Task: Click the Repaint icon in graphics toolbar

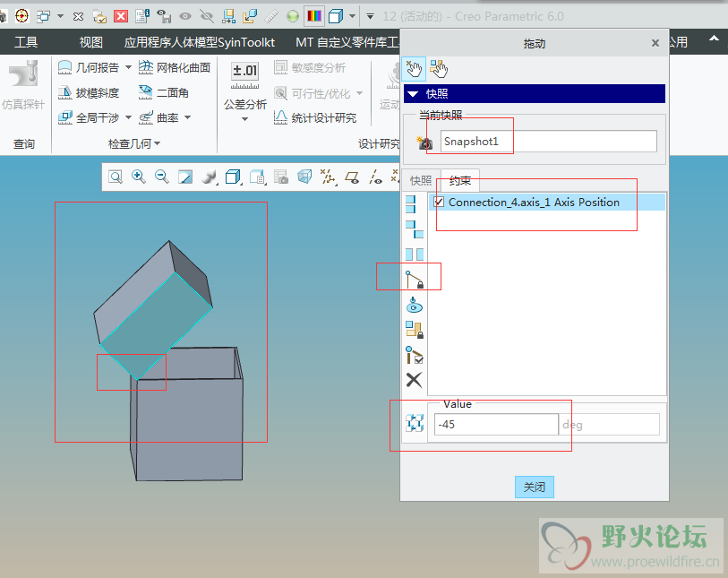Action: (x=185, y=177)
